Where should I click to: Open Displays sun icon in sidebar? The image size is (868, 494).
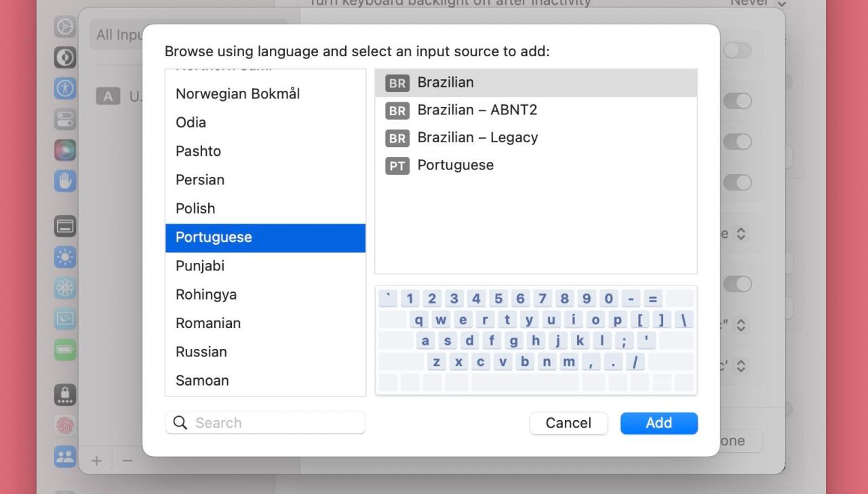(x=65, y=258)
